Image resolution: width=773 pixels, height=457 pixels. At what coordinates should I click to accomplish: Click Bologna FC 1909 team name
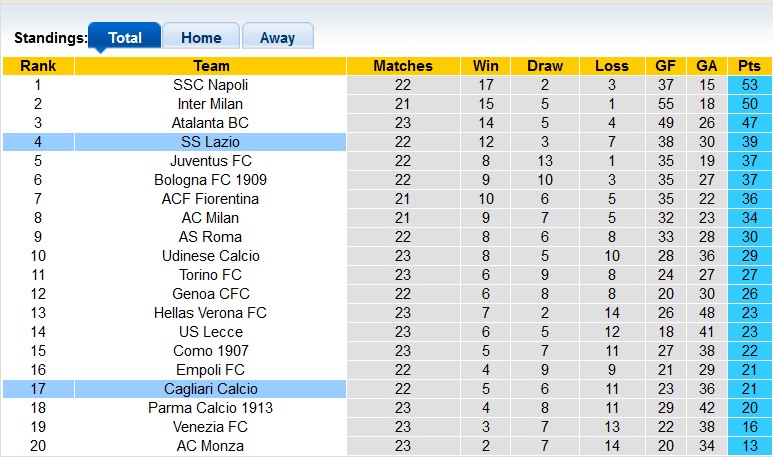point(210,180)
